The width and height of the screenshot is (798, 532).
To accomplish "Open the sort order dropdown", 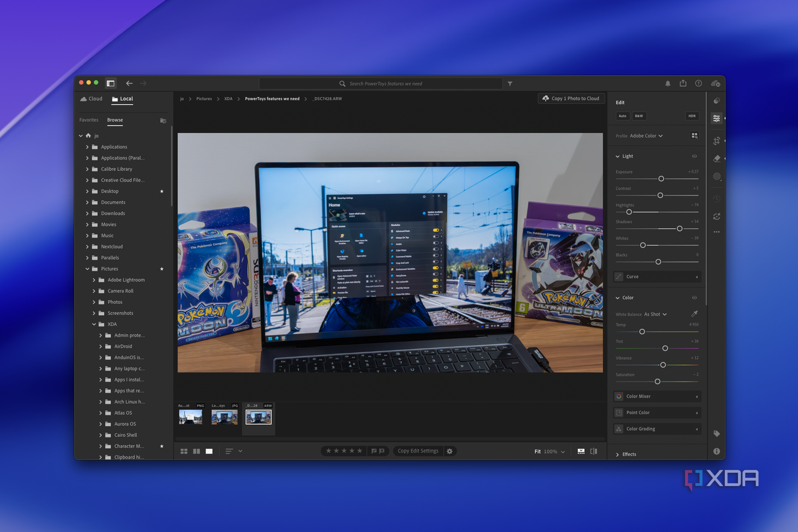I will [x=234, y=451].
